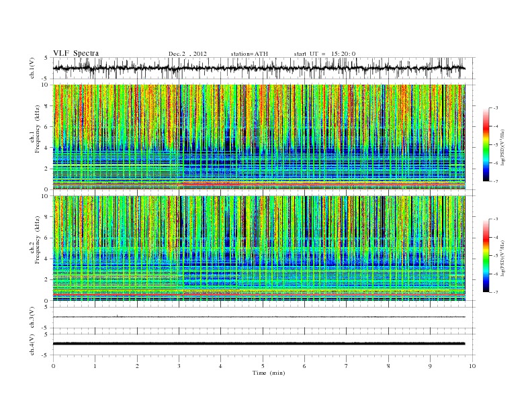Click inside the ch.1 voltage waveform panel
Viewport: 532px width, 411px height.
coord(263,68)
